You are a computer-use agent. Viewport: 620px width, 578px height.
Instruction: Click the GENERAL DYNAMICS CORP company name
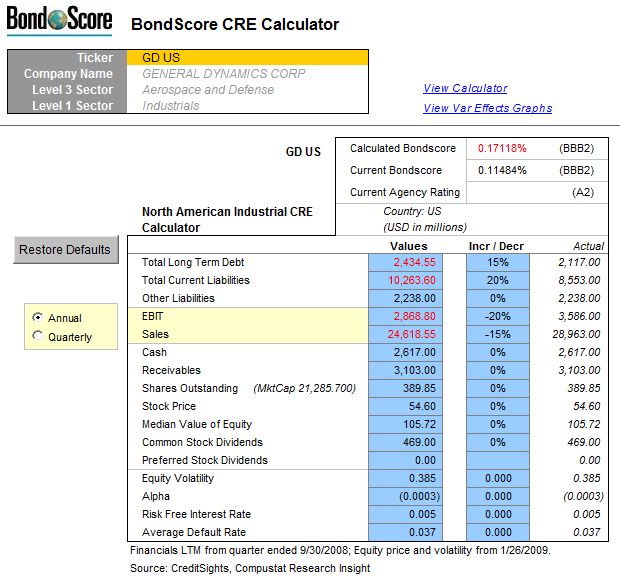pos(224,74)
